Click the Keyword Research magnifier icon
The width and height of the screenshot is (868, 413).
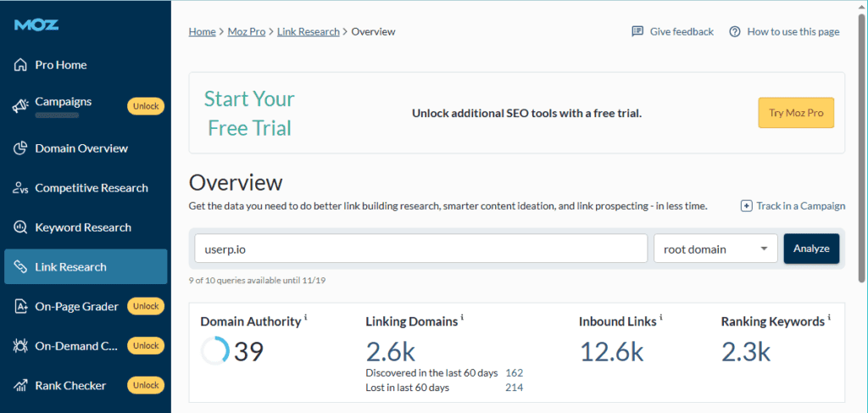pyautogui.click(x=20, y=227)
